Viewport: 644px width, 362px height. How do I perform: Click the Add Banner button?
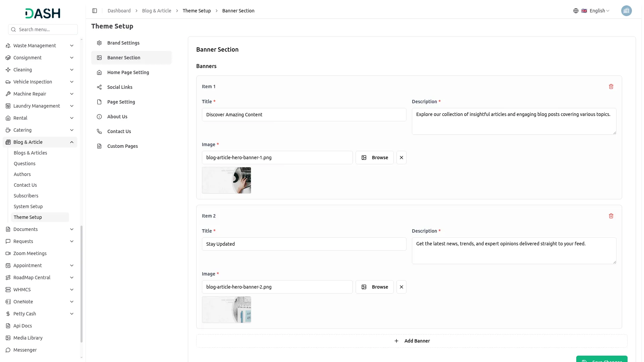(x=412, y=341)
